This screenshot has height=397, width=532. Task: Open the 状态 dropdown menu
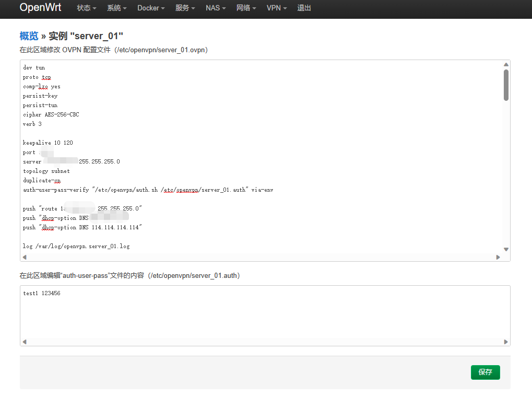pos(86,8)
